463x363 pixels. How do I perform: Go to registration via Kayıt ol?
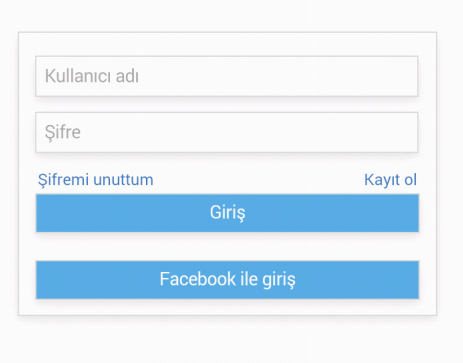pyautogui.click(x=390, y=180)
